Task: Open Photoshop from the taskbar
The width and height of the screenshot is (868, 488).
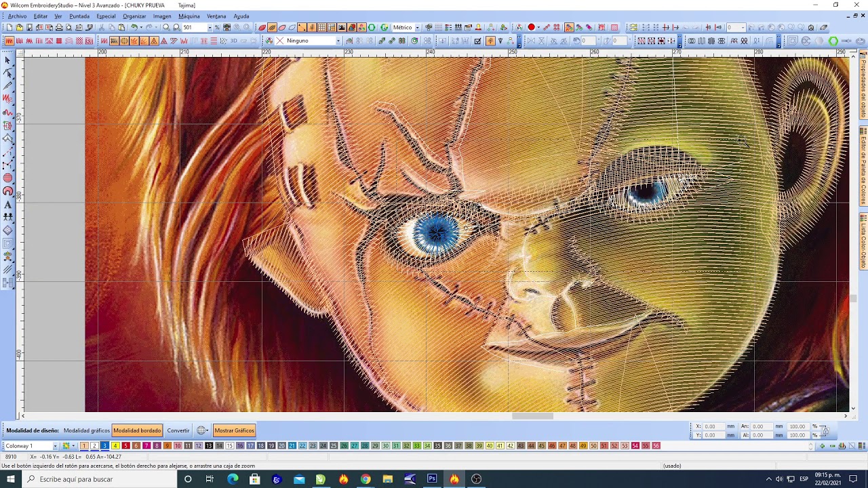Action: click(x=432, y=479)
